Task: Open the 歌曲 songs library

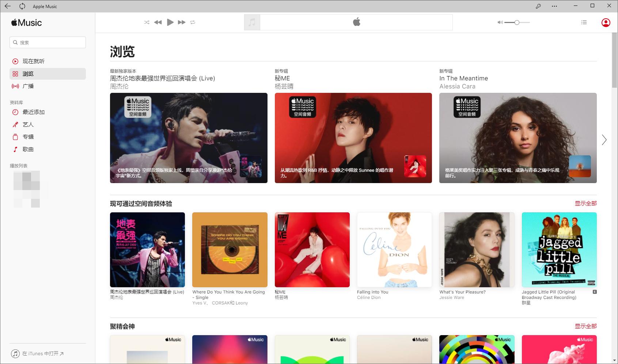Action: (x=48, y=149)
